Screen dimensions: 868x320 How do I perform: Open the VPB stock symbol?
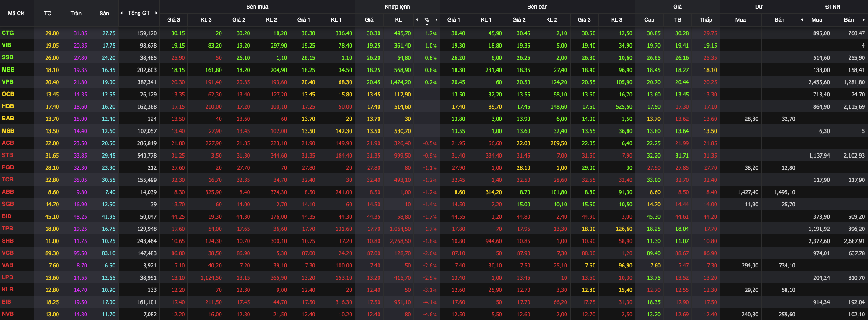click(8, 82)
